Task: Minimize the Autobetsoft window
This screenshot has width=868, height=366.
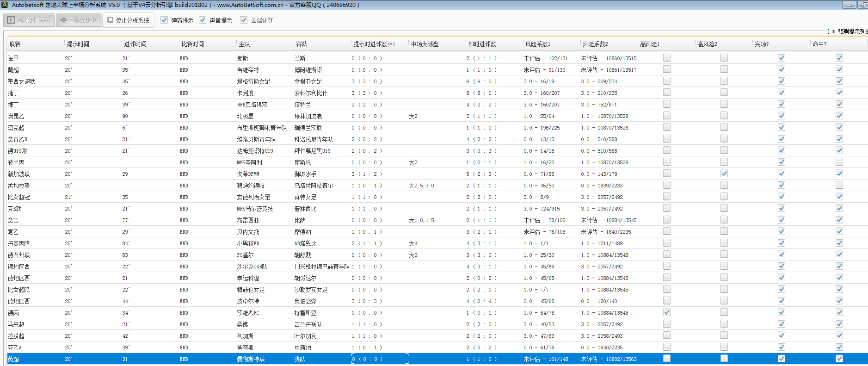Action: (x=849, y=5)
